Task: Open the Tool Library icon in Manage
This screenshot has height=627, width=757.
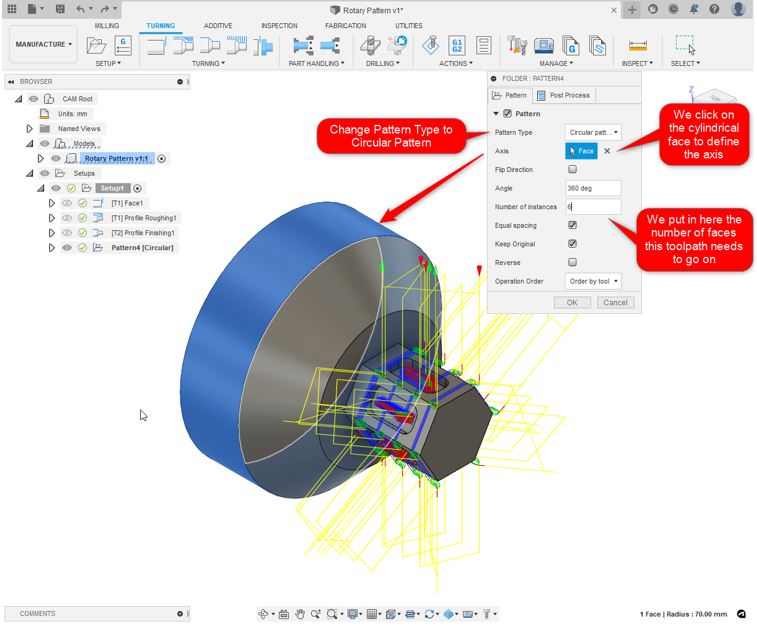Action: [516, 45]
